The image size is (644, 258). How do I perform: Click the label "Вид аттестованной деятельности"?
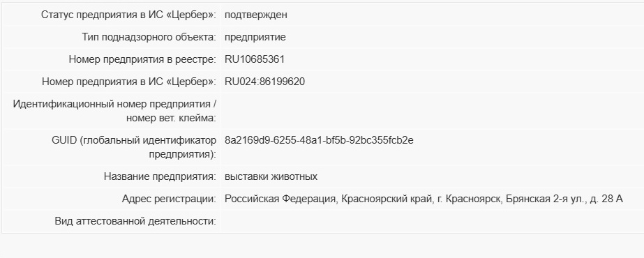[135, 222]
